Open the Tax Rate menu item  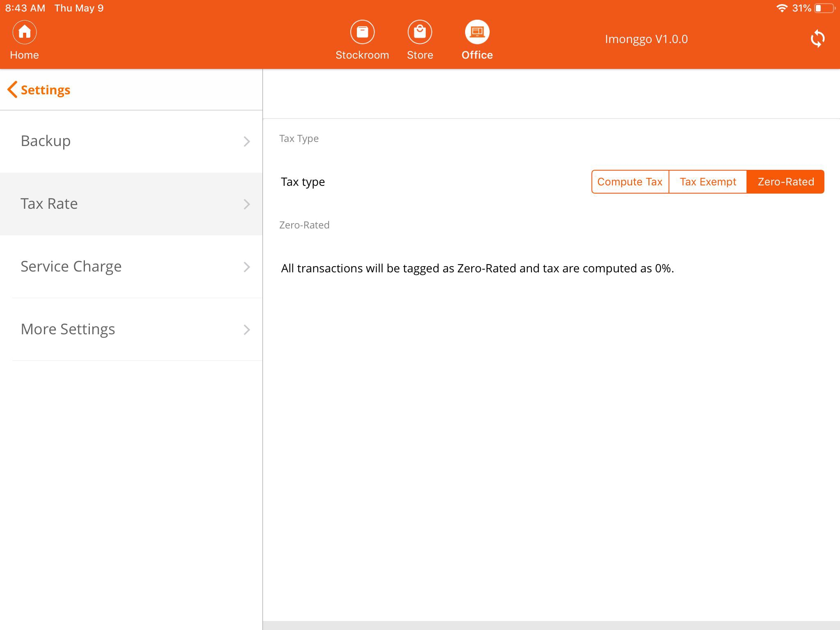(49, 204)
